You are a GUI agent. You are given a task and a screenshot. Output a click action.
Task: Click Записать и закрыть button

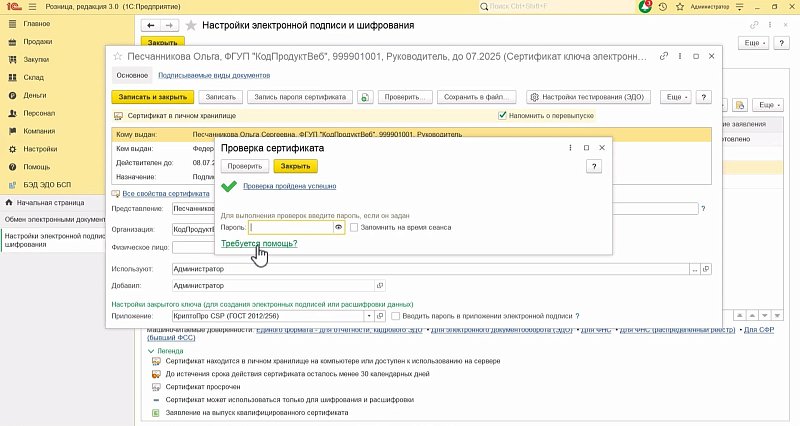coord(153,97)
